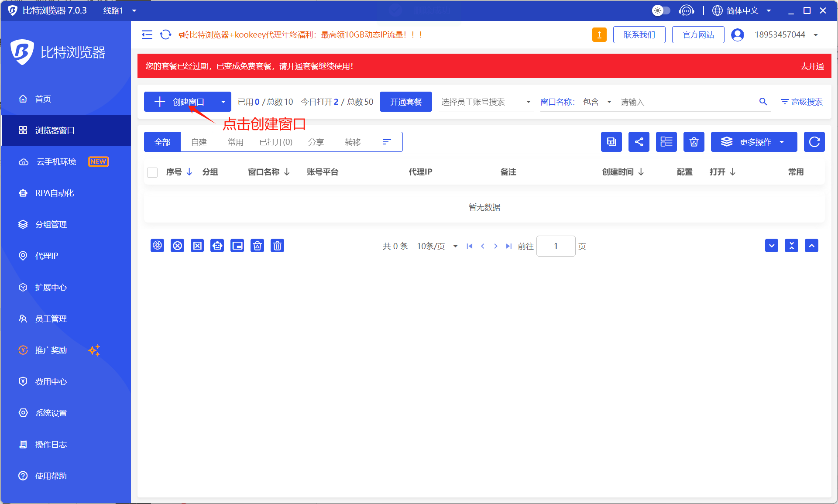Open the More Operations (更多操作) dropdown
838x504 pixels.
tap(754, 142)
